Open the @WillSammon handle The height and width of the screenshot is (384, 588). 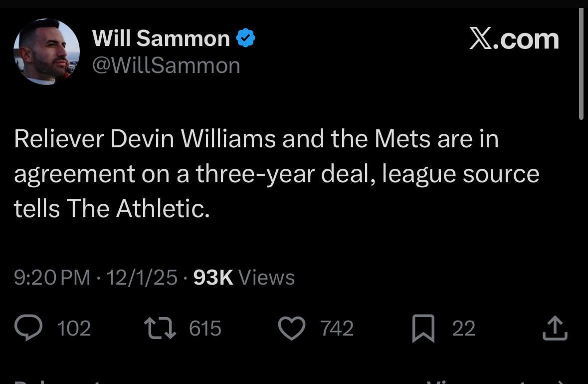(166, 65)
